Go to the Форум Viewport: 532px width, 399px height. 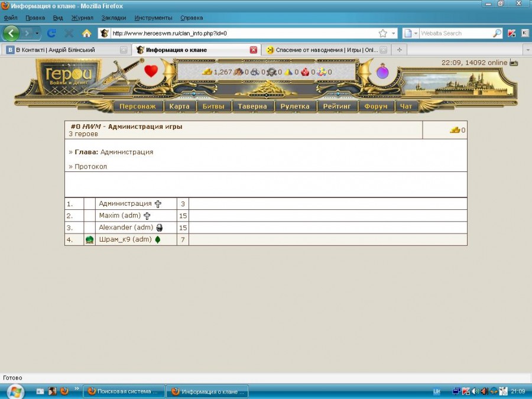coord(376,106)
